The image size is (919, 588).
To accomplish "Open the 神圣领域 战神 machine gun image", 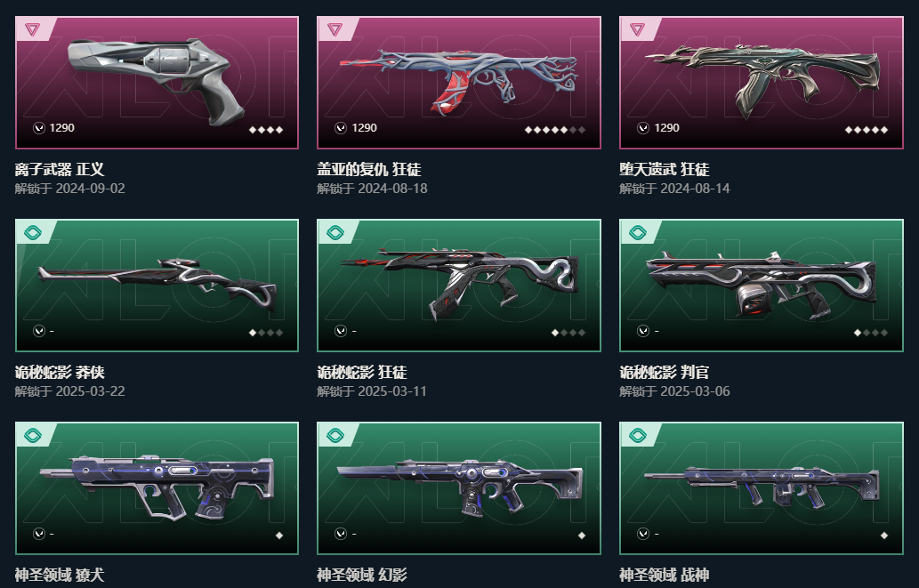I will tap(762, 487).
